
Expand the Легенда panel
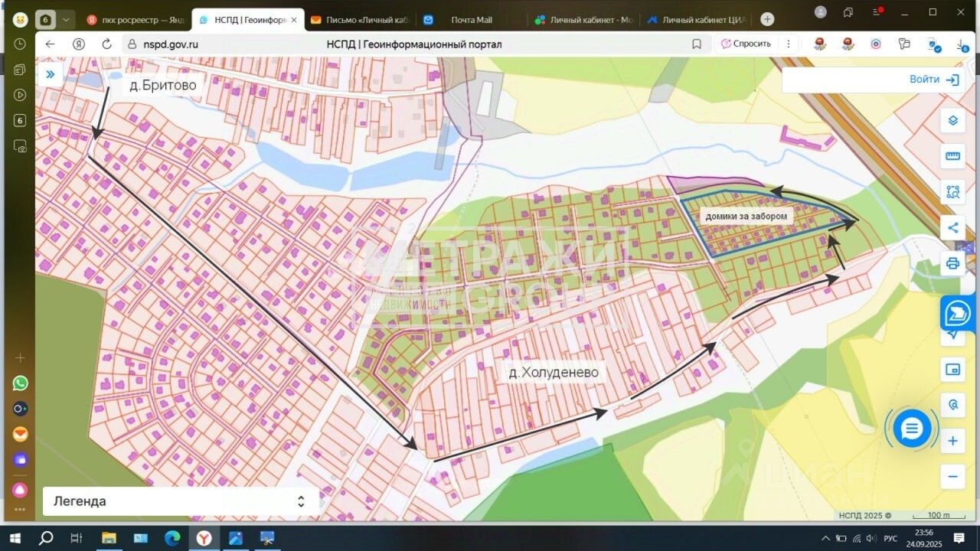pos(301,501)
